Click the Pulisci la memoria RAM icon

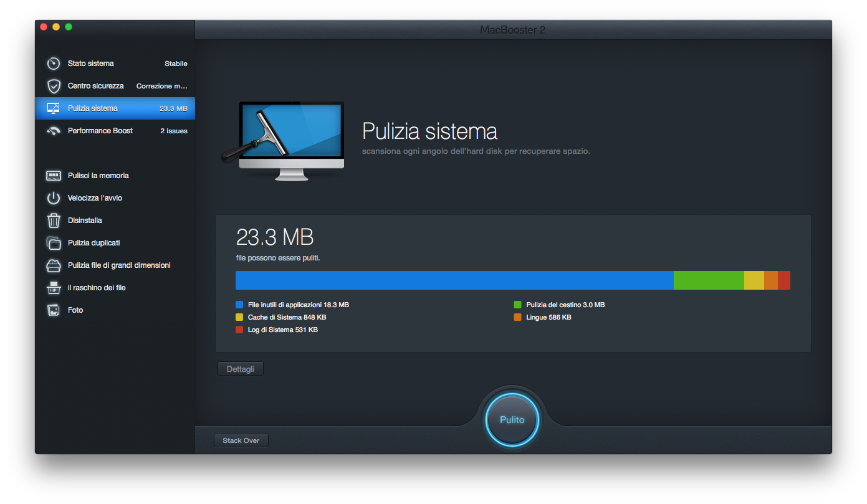point(54,176)
